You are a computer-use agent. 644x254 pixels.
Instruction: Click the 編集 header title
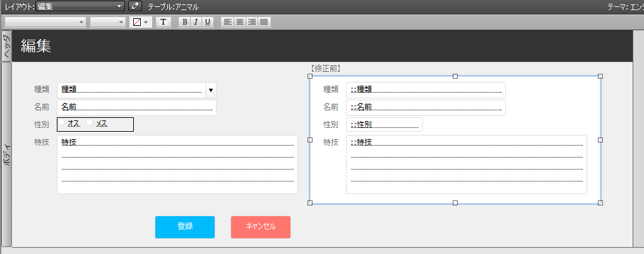36,46
